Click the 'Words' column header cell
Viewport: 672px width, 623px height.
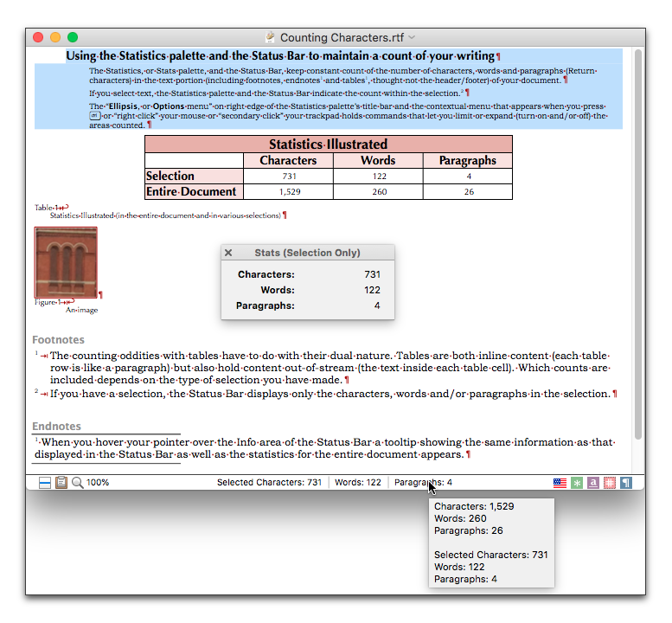tap(378, 160)
